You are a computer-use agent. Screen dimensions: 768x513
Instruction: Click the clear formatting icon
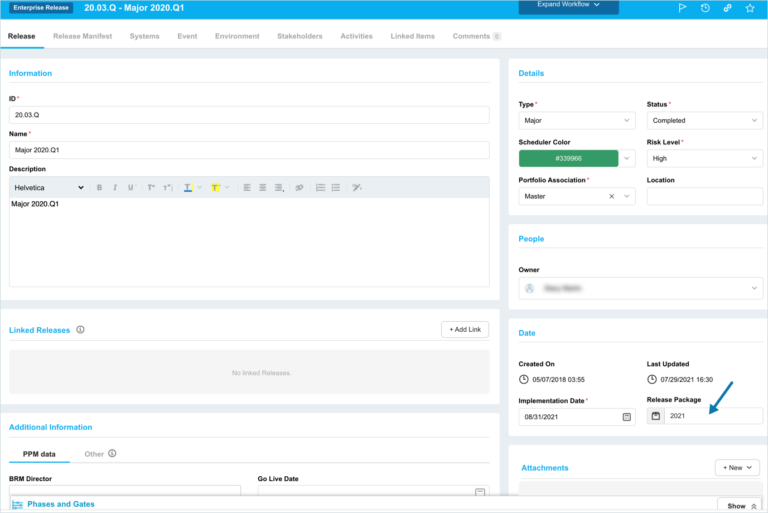coord(357,187)
